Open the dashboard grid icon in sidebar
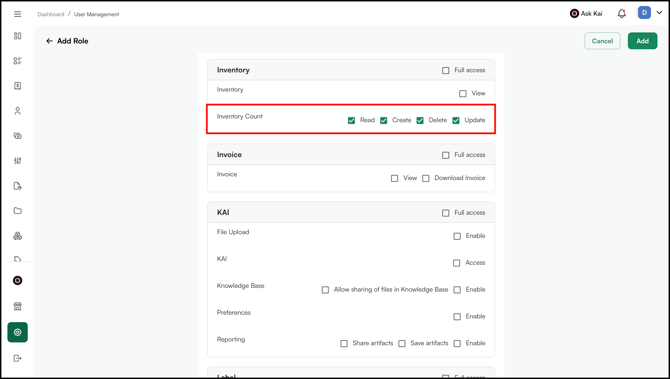This screenshot has height=379, width=670. (x=18, y=36)
